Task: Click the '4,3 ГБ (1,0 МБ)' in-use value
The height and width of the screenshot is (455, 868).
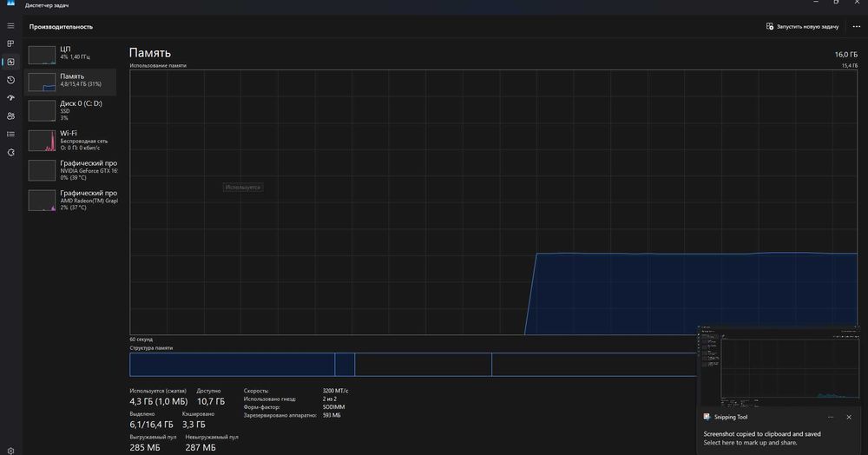Action: [x=159, y=401]
